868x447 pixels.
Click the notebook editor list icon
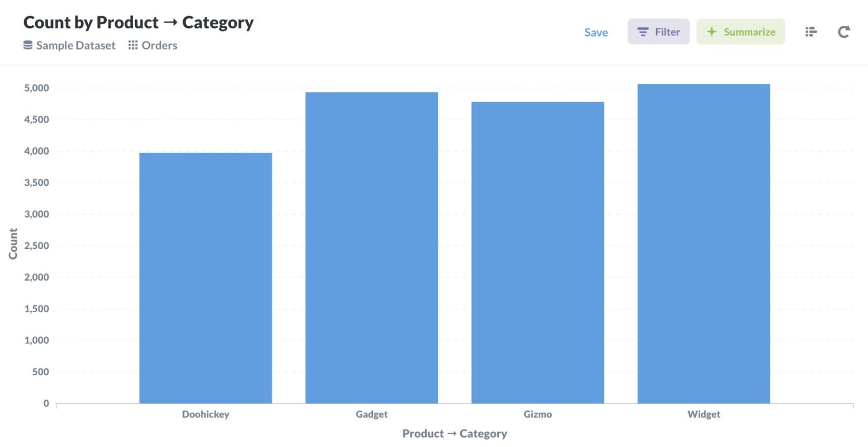coord(811,32)
